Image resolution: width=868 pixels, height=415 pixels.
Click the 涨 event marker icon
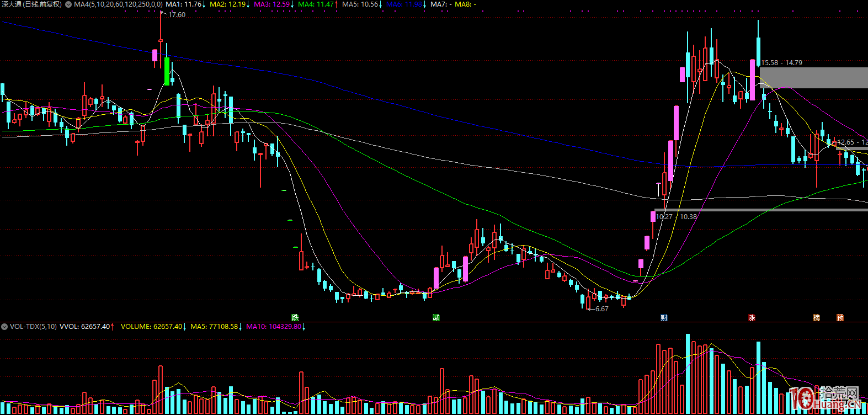pos(752,317)
